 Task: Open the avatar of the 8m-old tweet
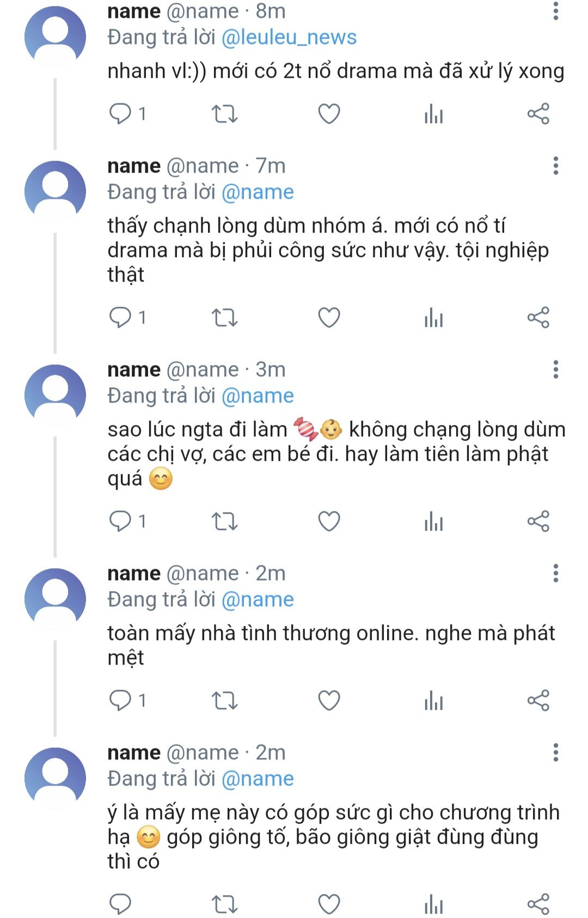tap(55, 36)
